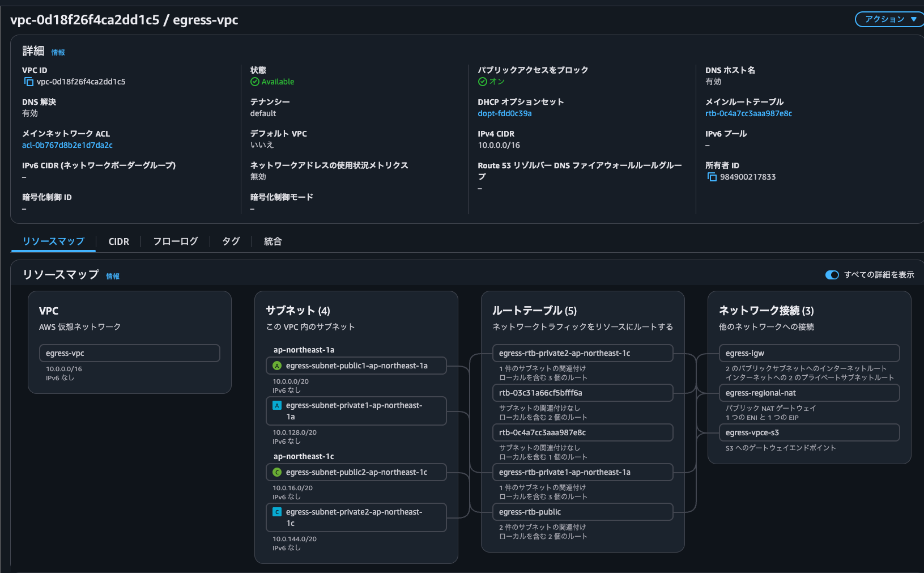
Task: Open main network ACL acl-0b767d8b2e1d7da2c link
Action: [67, 145]
